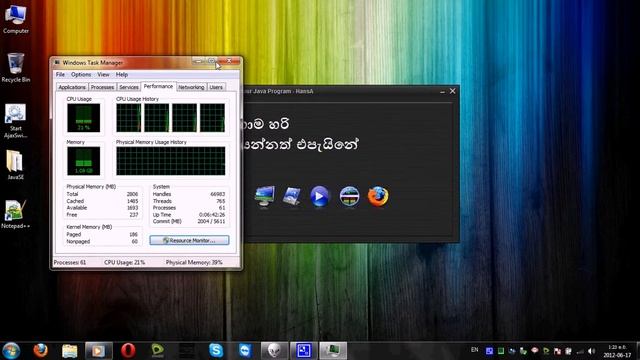Click the 'Cached' row under Physical Memory
The image size is (640, 360).
click(102, 201)
